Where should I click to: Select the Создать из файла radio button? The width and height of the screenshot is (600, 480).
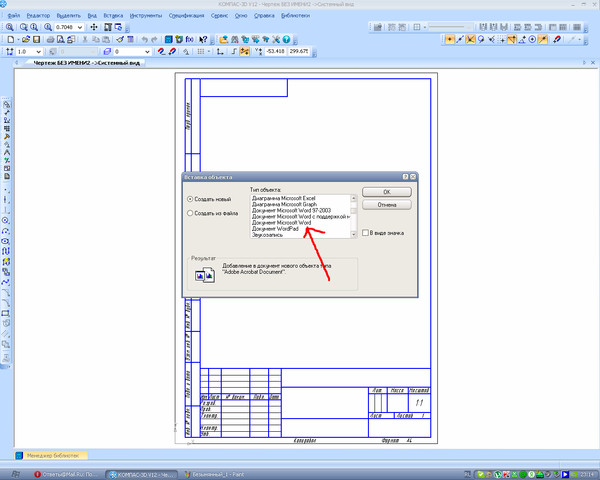click(x=190, y=213)
